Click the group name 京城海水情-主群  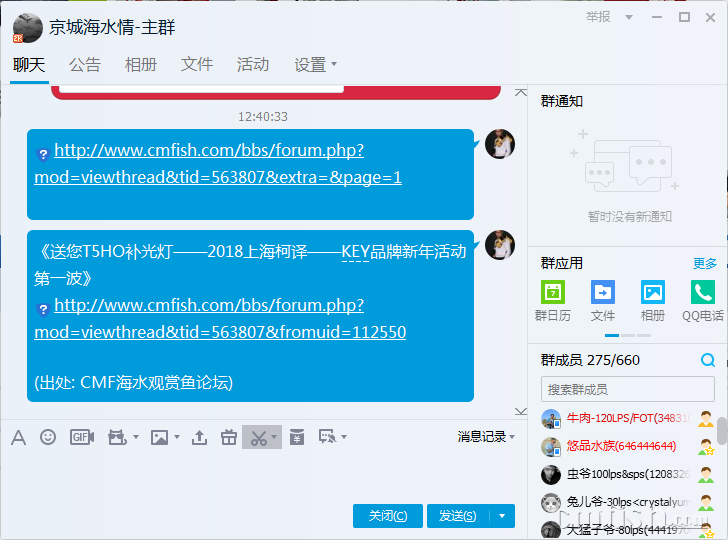(x=112, y=27)
